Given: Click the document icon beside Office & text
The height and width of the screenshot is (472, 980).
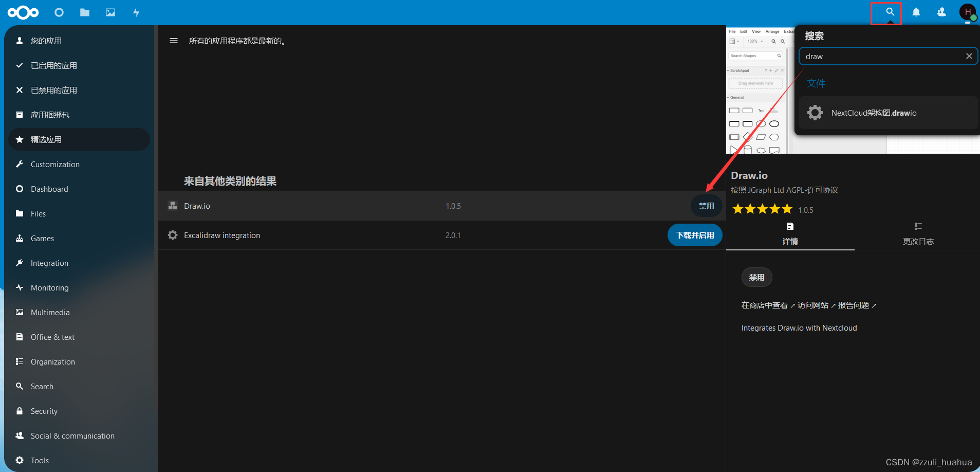Looking at the screenshot, I should point(20,337).
